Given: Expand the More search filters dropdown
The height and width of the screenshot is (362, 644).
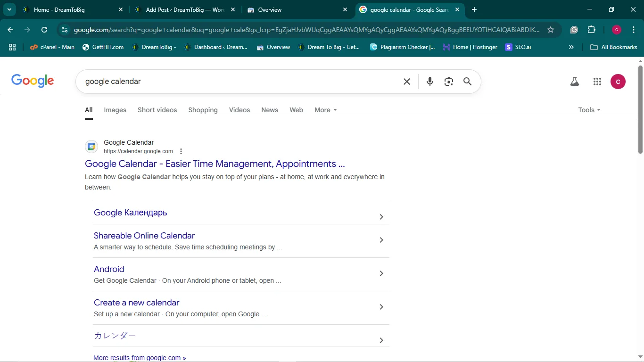Looking at the screenshot, I should (x=326, y=110).
